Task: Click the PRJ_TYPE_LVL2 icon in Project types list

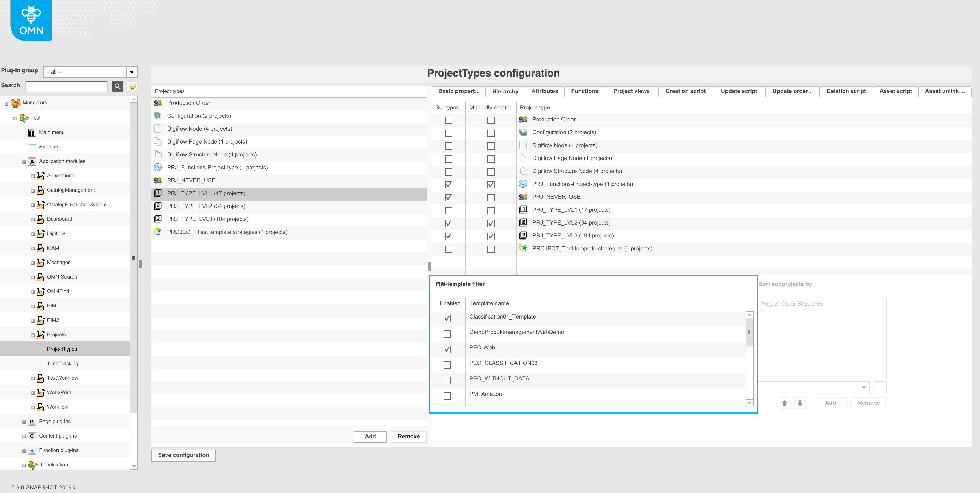Action: click(x=158, y=206)
